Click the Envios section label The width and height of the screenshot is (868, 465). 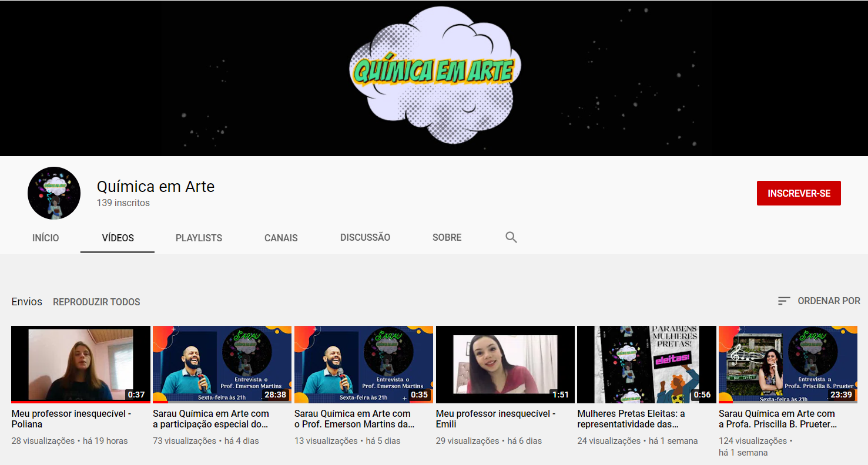click(27, 302)
